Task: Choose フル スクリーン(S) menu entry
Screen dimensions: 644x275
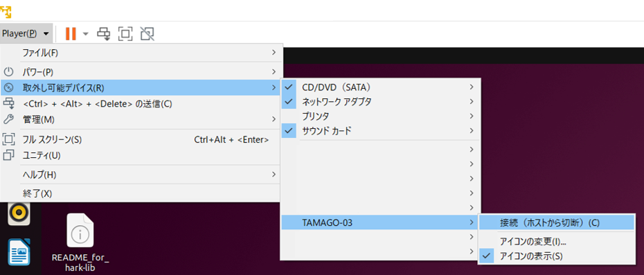Action: (x=141, y=140)
